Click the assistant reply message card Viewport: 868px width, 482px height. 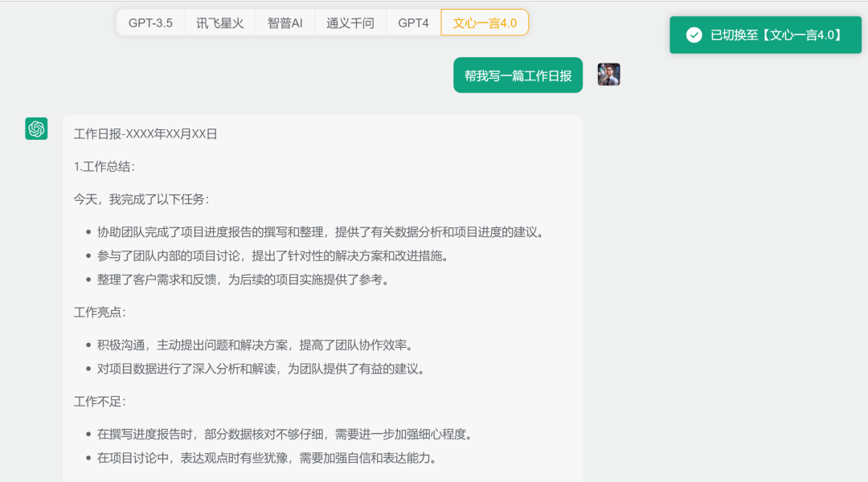tap(321, 297)
